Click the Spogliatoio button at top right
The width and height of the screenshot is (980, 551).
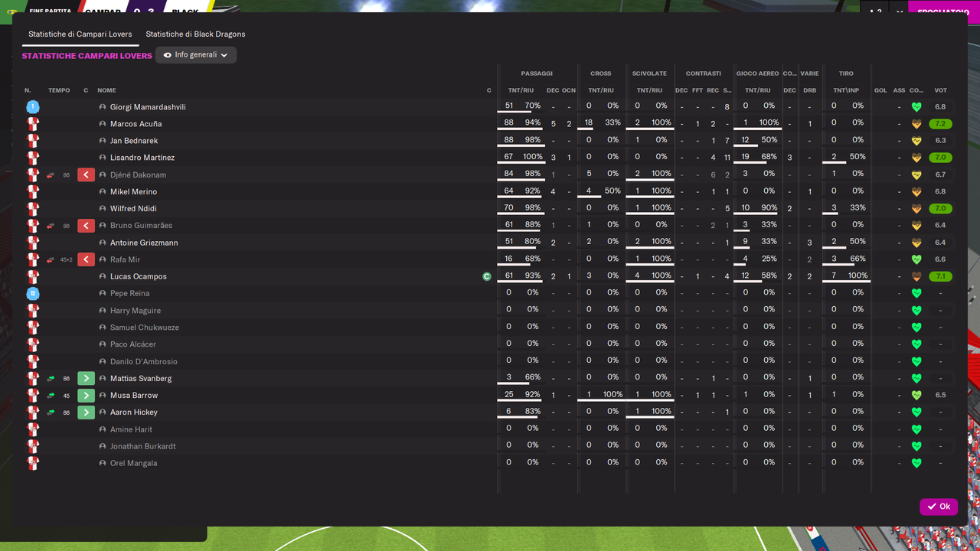coord(943,12)
